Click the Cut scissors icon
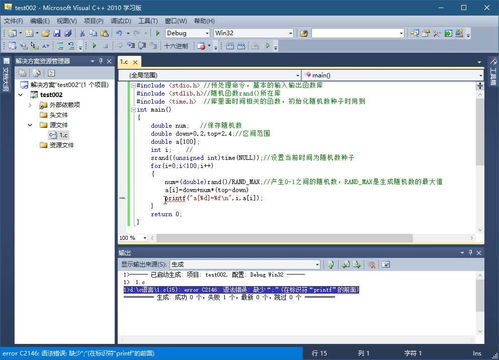This screenshot has width=499, height=360. pos(82,33)
